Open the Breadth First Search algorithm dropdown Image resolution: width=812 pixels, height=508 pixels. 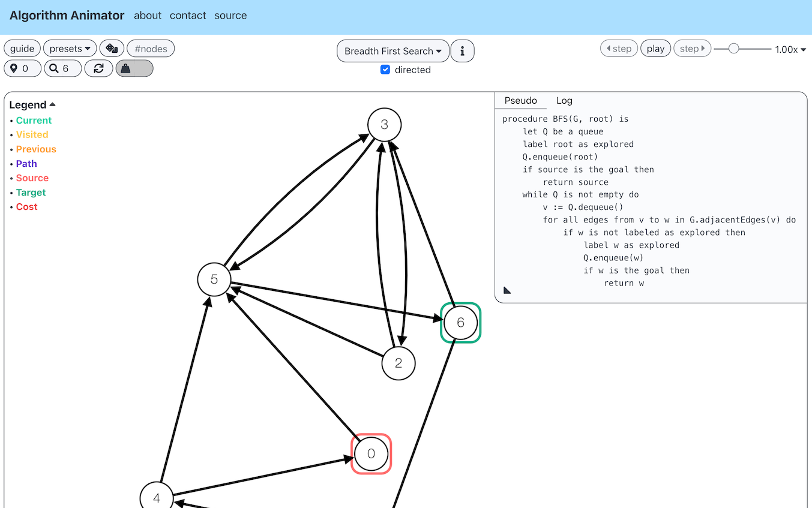pos(392,51)
